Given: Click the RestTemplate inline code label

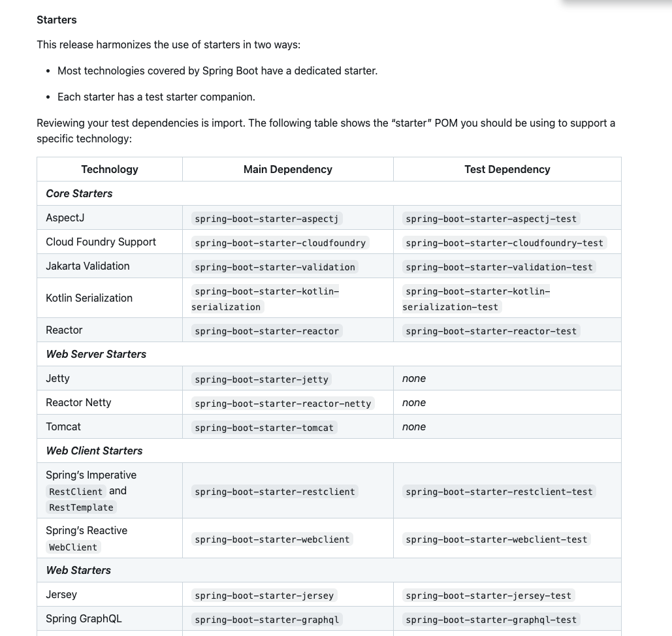Looking at the screenshot, I should tap(81, 507).
